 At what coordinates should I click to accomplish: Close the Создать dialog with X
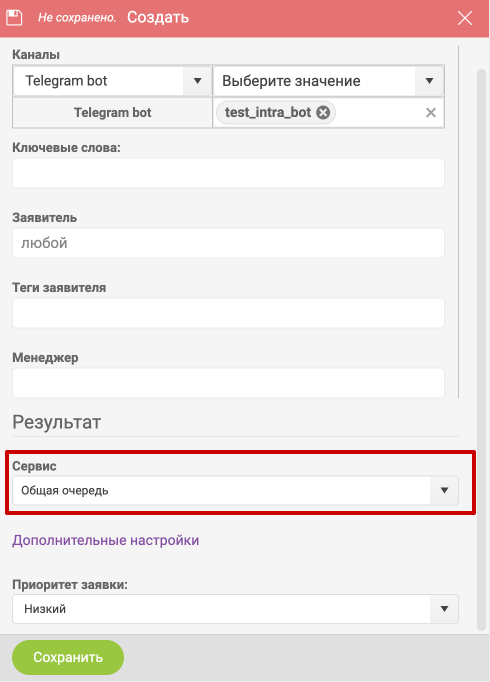pyautogui.click(x=465, y=18)
